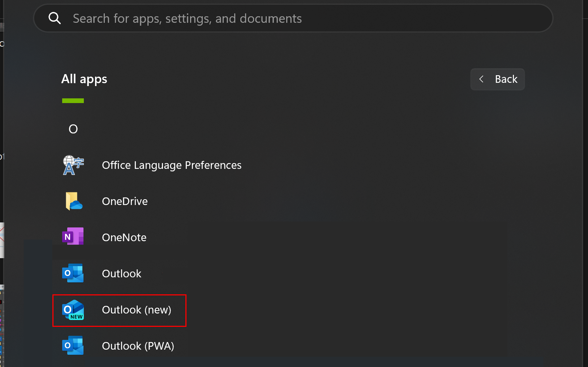Click the classic Outlook envelope icon
Viewport: 588px width, 367px height.
[x=73, y=273]
